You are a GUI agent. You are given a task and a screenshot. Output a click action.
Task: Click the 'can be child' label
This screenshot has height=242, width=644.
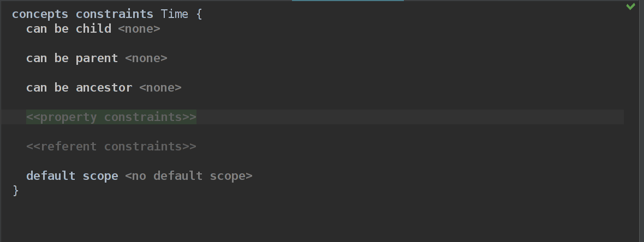[69, 29]
